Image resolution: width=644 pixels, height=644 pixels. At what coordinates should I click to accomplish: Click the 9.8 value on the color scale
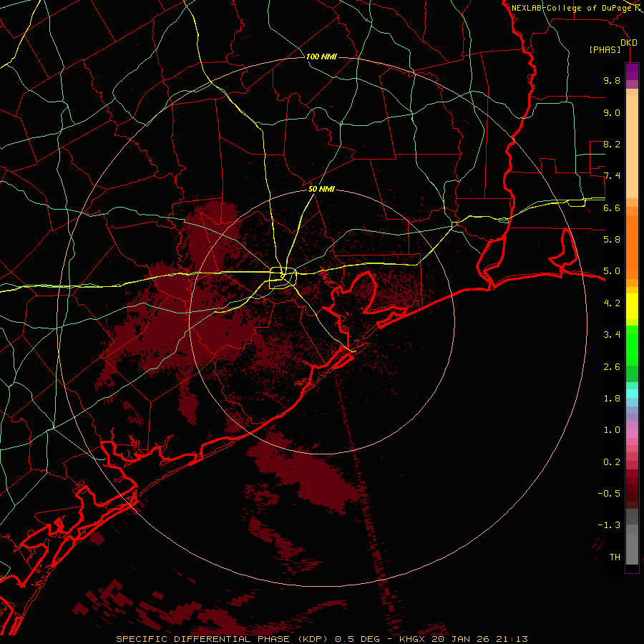coord(612,80)
